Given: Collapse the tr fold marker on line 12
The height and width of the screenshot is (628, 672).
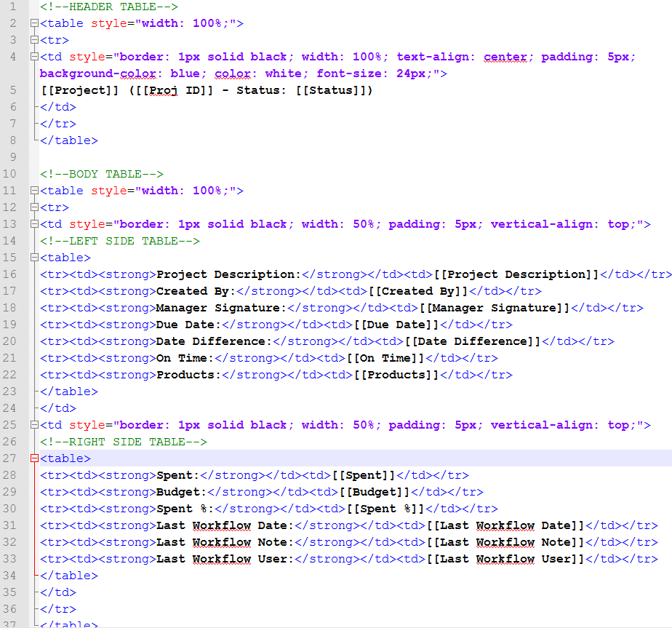Looking at the screenshot, I should 34,207.
